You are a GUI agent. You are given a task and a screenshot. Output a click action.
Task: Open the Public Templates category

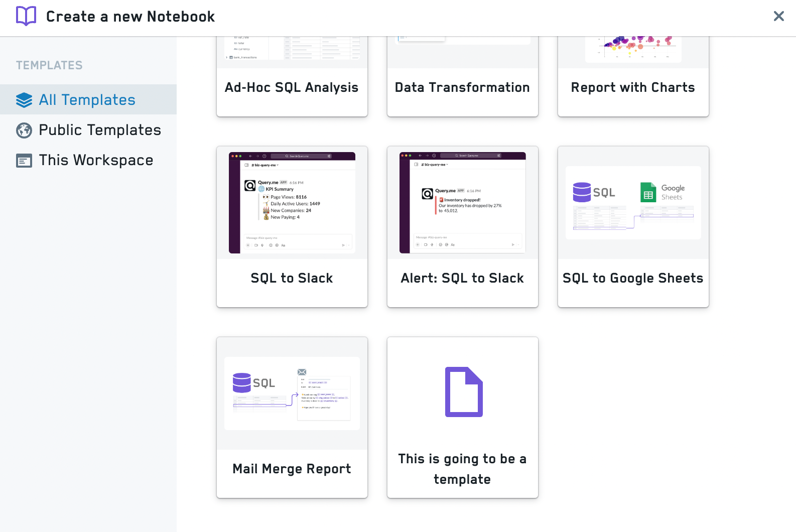tap(100, 130)
